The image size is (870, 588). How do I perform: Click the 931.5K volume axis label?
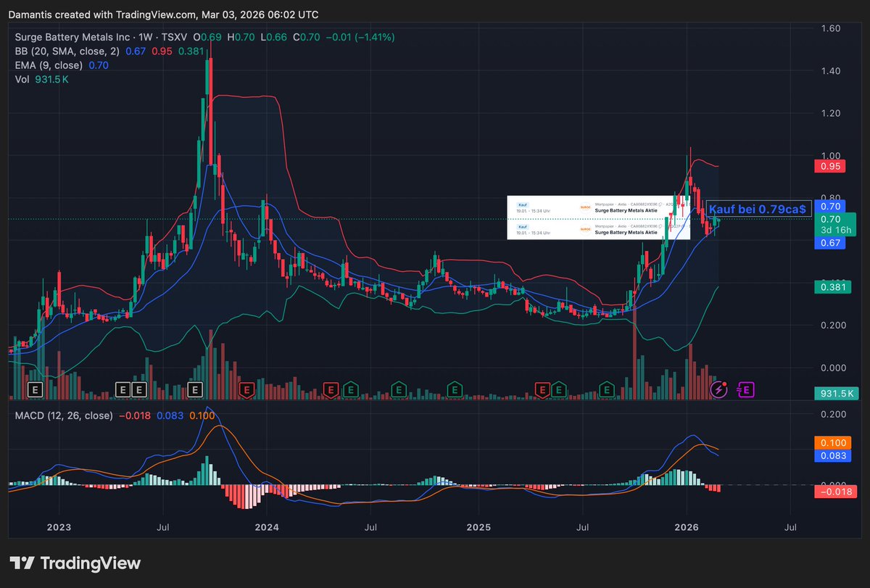[835, 393]
